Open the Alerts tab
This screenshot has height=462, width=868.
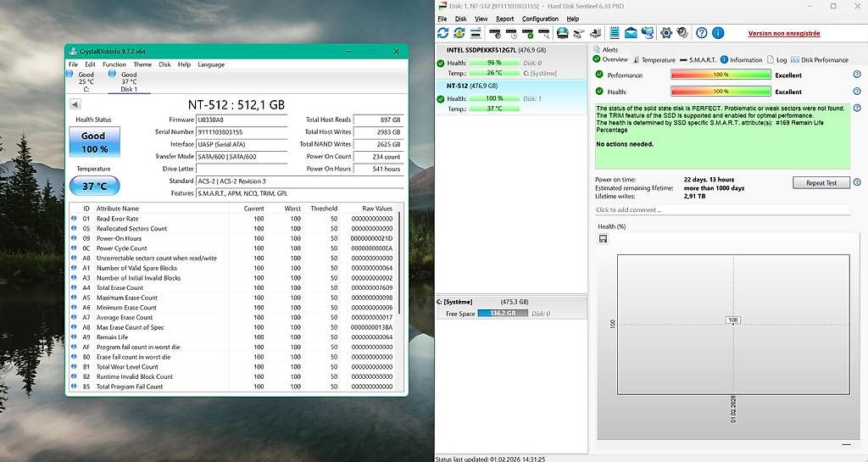pos(605,49)
